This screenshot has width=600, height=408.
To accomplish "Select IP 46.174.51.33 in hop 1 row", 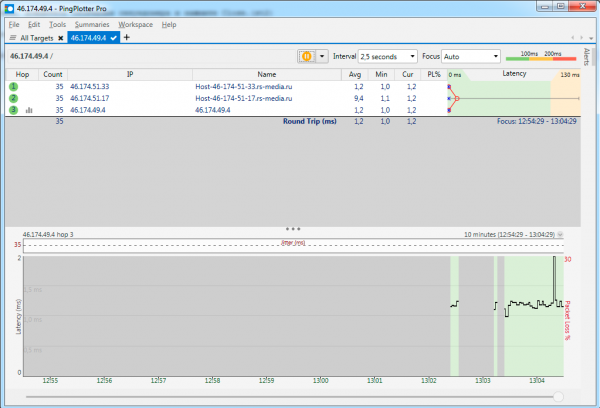I will click(x=90, y=86).
